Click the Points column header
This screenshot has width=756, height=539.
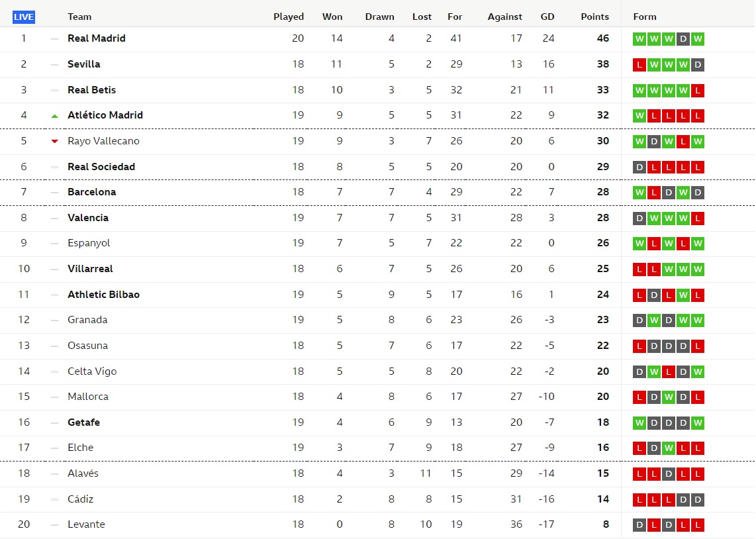594,17
